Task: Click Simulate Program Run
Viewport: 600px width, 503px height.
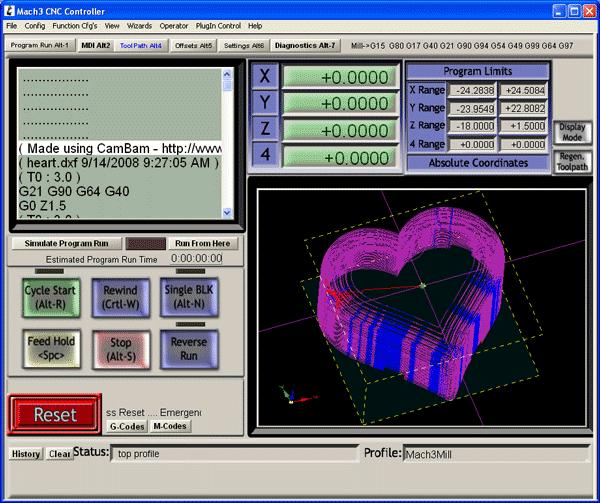Action: [67, 244]
